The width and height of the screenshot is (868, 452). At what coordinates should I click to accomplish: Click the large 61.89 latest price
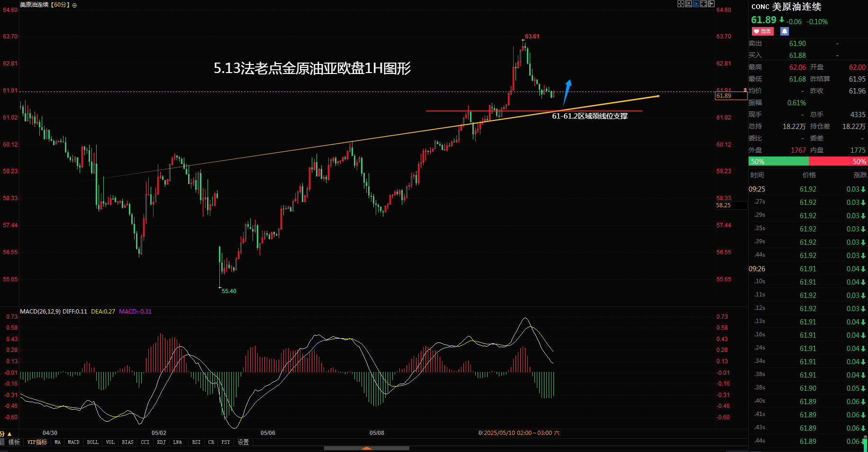764,20
